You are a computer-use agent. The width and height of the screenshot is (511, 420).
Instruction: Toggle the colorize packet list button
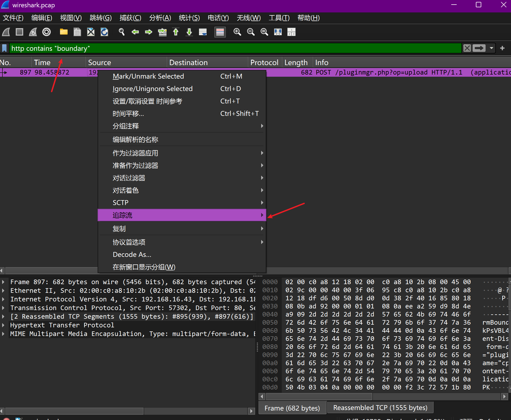[x=220, y=32]
